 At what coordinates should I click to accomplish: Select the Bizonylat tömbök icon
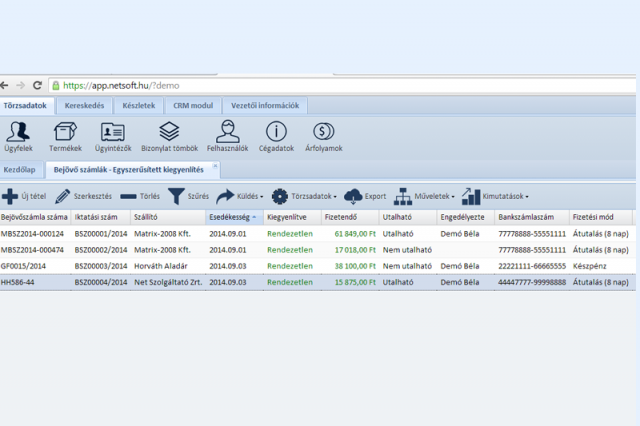pos(169,134)
